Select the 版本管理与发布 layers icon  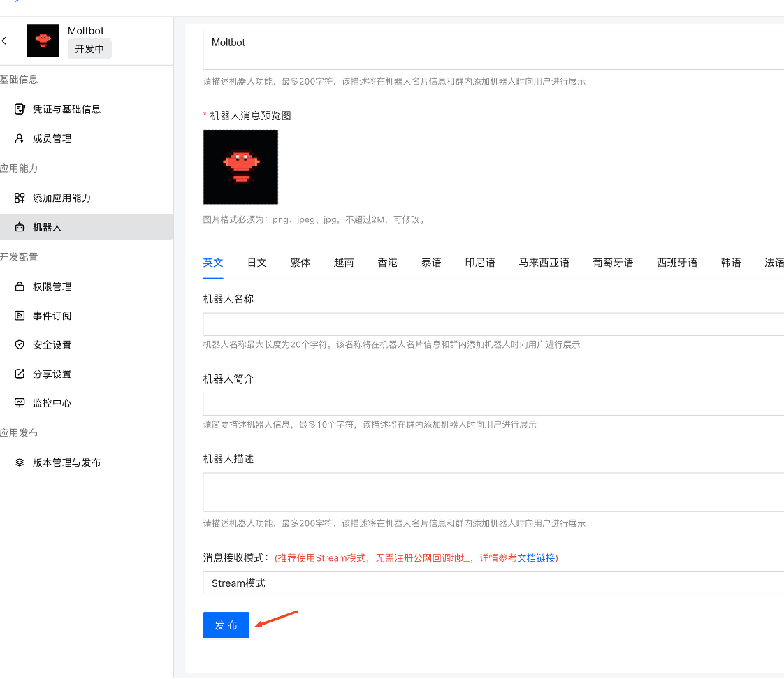click(20, 462)
